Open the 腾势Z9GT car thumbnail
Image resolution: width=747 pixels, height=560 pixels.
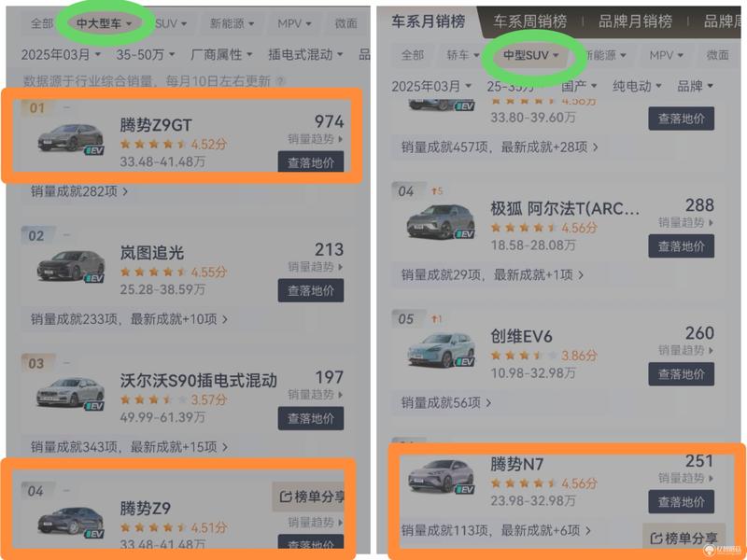pos(71,138)
